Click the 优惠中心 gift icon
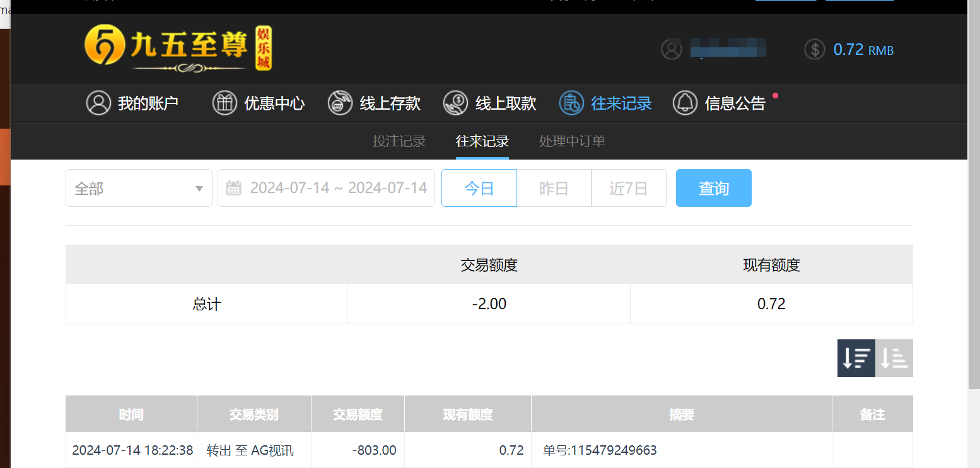This screenshot has width=980, height=468. [x=225, y=103]
